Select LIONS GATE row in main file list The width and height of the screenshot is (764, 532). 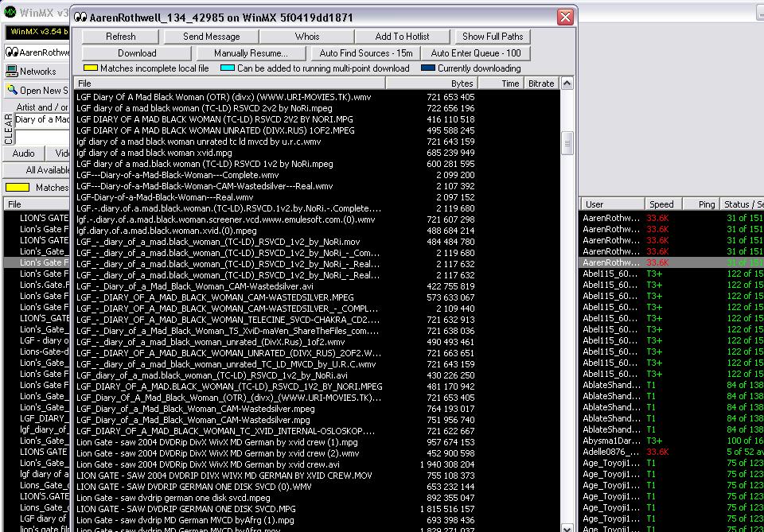37,452
